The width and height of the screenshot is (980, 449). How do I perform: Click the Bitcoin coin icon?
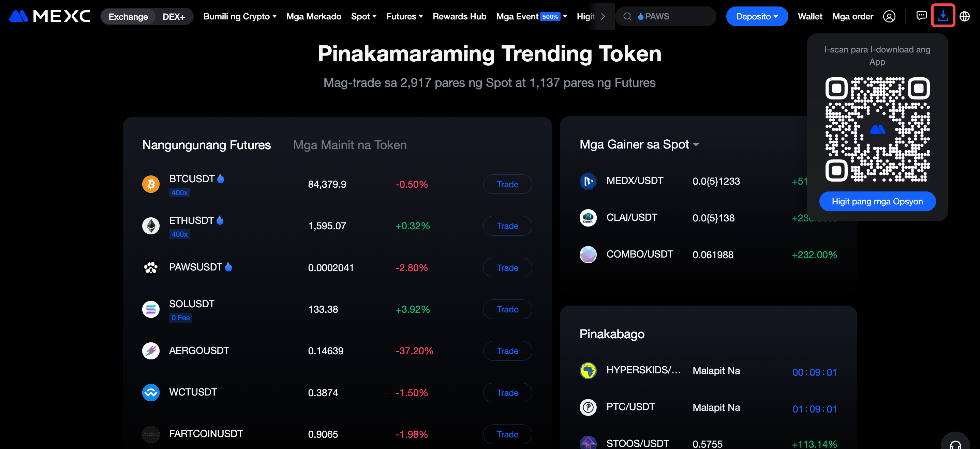[151, 184]
